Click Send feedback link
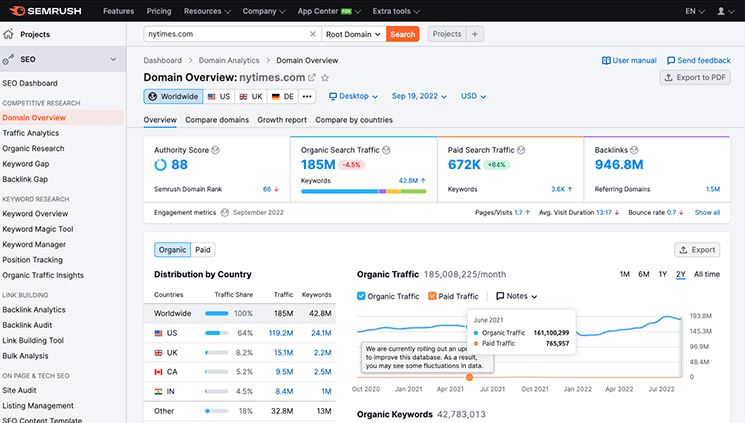The image size is (745, 423). 699,60
